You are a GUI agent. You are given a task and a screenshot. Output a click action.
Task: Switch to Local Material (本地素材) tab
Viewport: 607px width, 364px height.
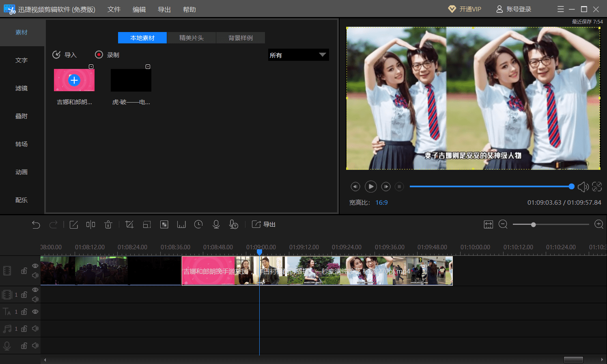[142, 38]
